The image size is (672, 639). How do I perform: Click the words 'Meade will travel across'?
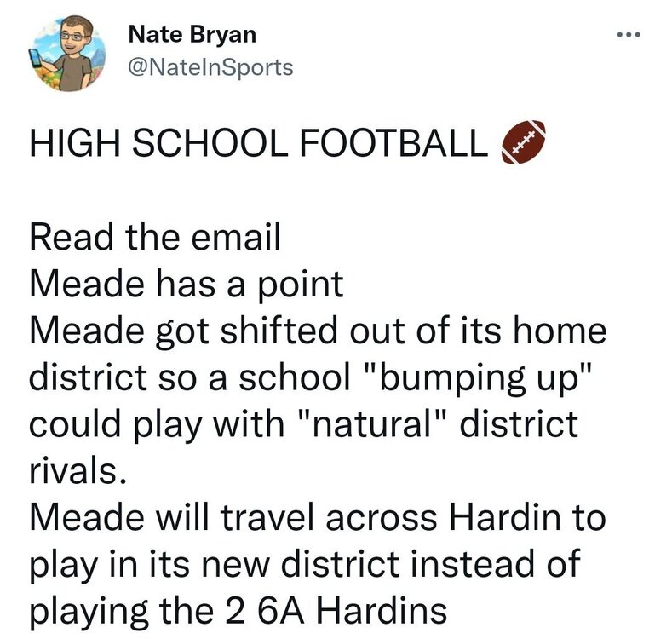[x=233, y=517]
